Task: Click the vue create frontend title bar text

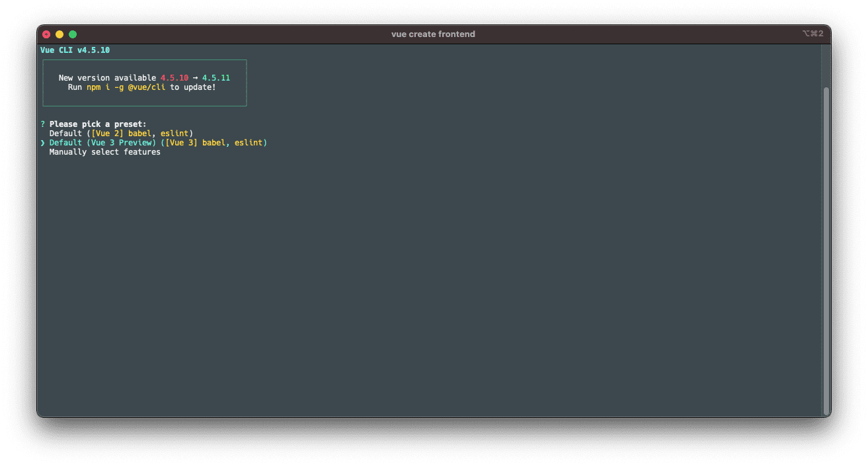Action: coord(433,34)
